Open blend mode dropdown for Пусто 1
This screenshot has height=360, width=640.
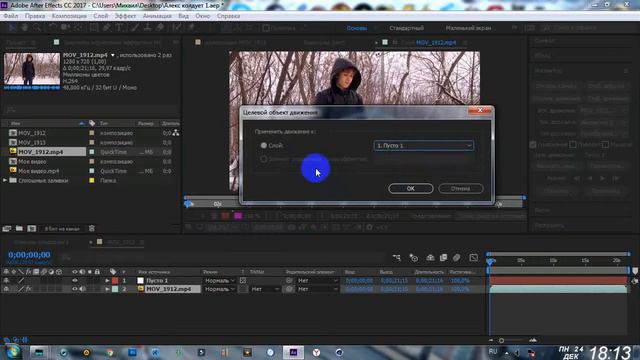click(220, 280)
